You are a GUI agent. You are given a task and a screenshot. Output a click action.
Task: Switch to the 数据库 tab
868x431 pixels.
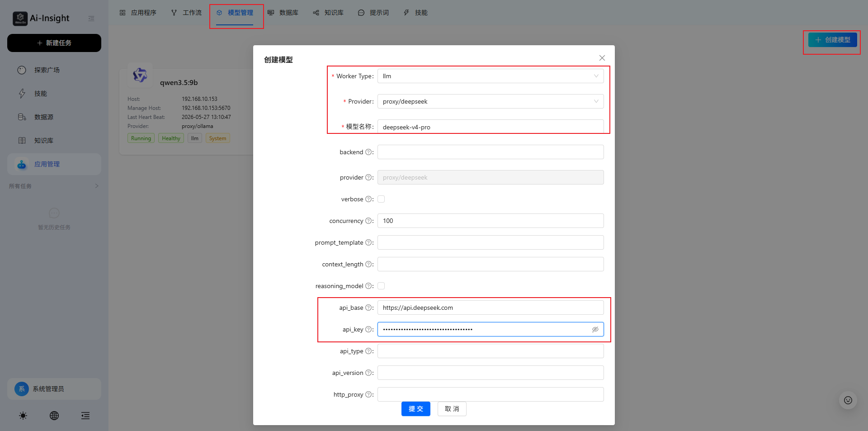tap(283, 13)
